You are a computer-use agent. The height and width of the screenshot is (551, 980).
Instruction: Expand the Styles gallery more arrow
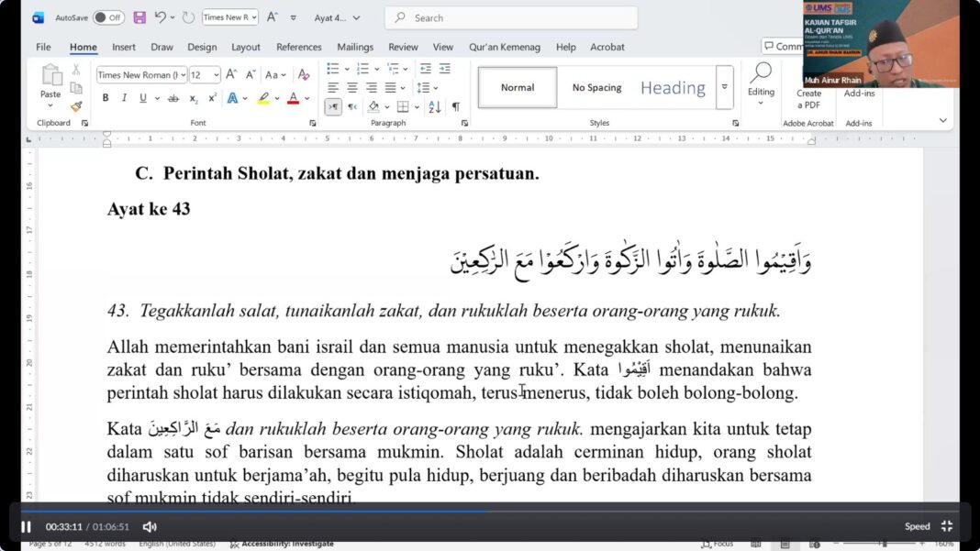[x=724, y=87]
